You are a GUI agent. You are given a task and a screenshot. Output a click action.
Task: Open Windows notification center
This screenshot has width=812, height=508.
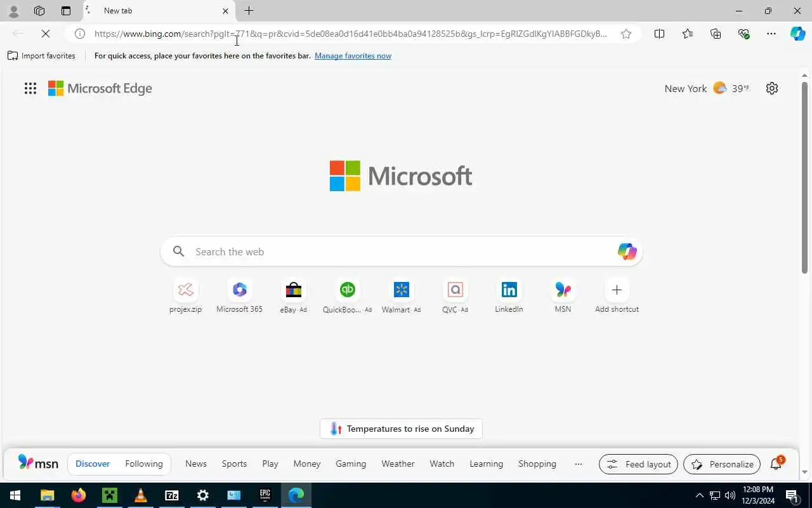[792, 495]
